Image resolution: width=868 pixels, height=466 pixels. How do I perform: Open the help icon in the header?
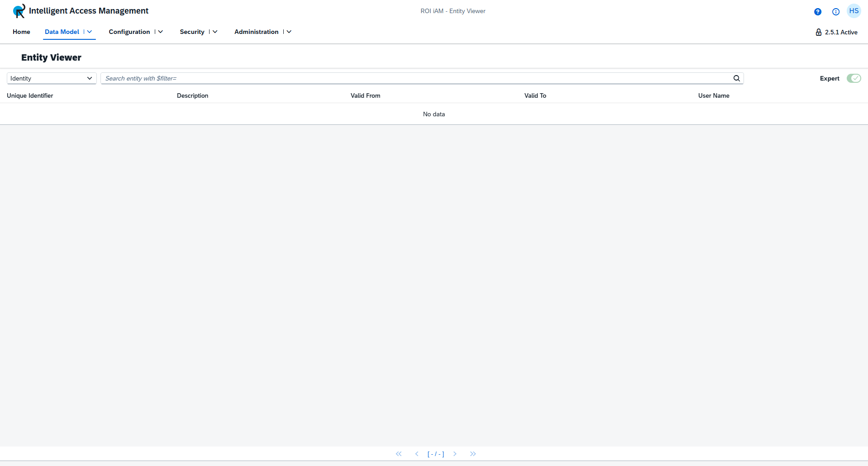click(x=817, y=11)
